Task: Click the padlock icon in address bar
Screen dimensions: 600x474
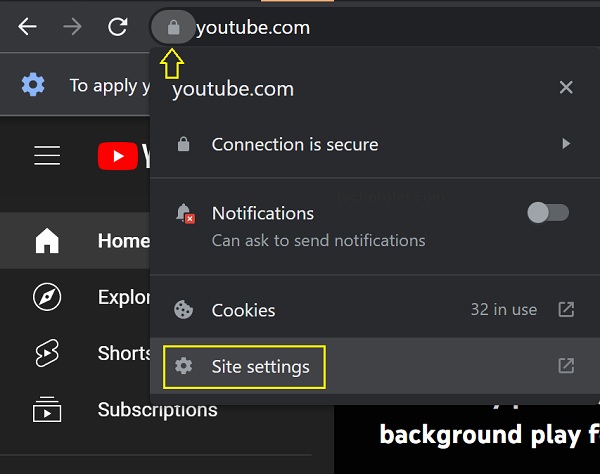Action: pyautogui.click(x=173, y=27)
